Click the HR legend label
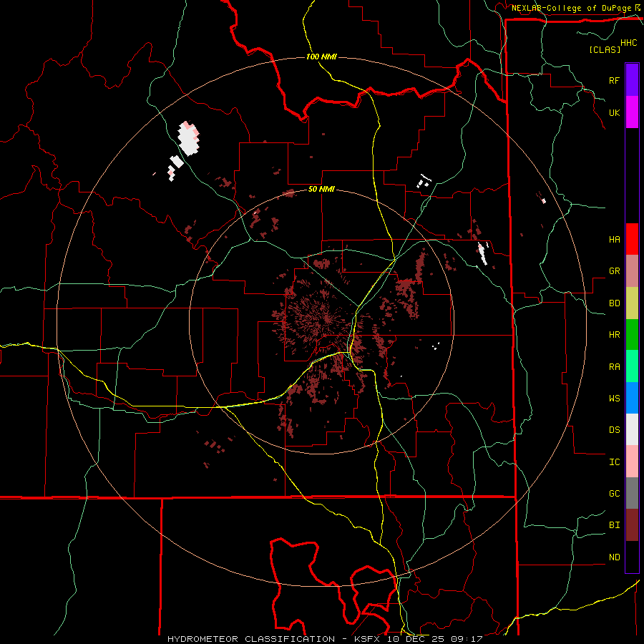Screen dimensions: 644x644 pos(614,335)
